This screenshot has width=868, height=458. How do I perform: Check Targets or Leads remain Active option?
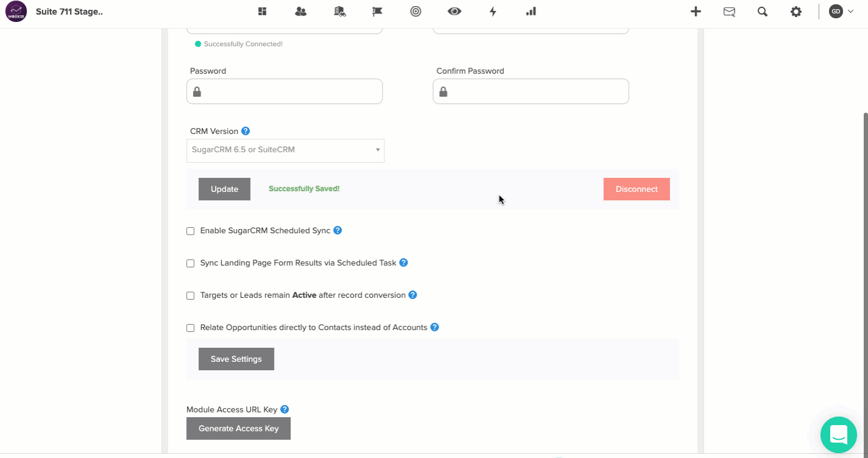click(x=191, y=295)
